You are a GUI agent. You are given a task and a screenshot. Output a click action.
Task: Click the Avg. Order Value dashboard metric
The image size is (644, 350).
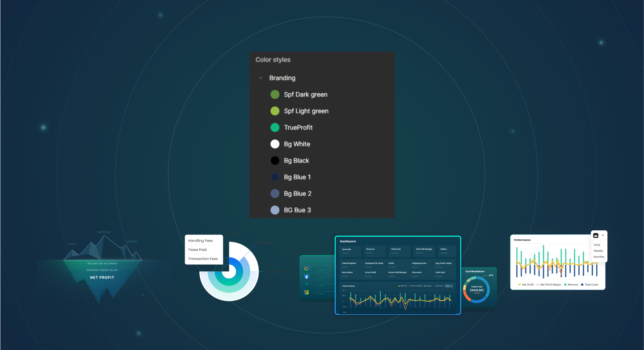(x=443, y=263)
